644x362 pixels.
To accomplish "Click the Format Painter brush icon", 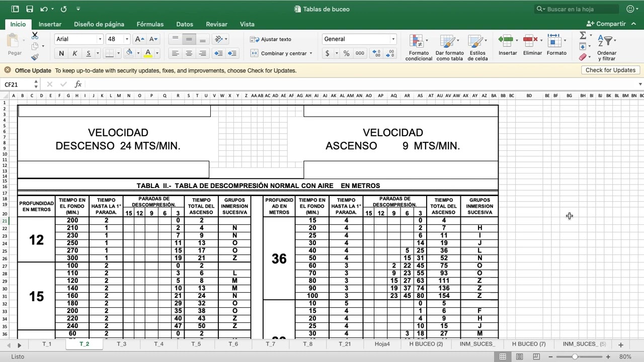I will coord(35,57).
